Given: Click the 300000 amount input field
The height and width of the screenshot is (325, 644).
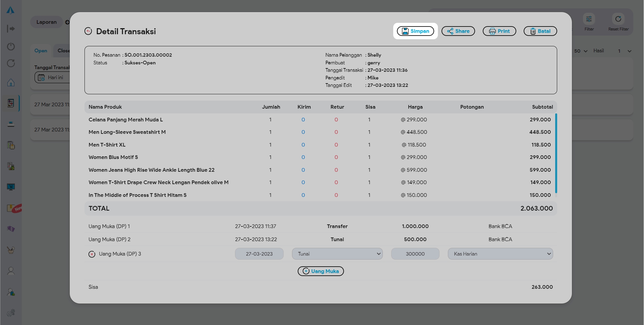Looking at the screenshot, I should coord(415,254).
